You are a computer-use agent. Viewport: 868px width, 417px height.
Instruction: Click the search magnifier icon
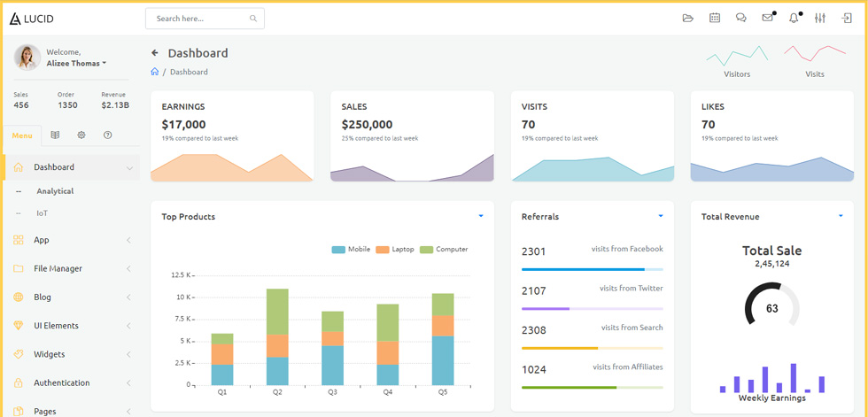253,19
